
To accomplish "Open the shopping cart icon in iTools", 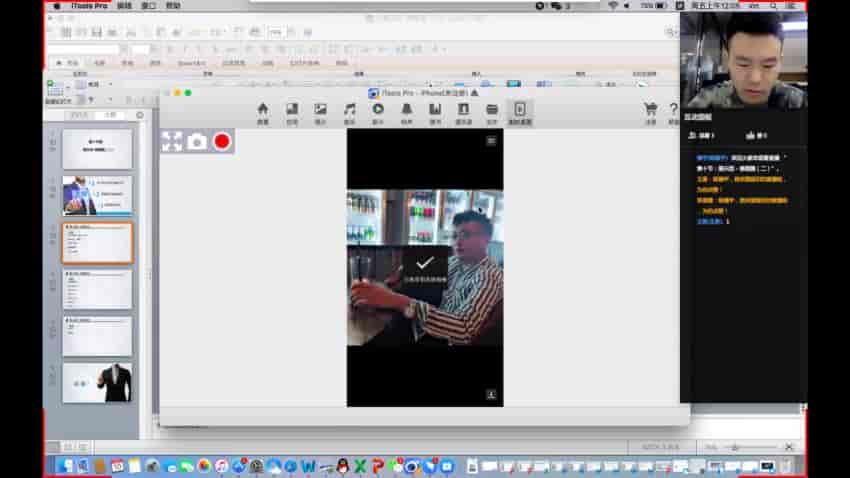I will pyautogui.click(x=650, y=111).
